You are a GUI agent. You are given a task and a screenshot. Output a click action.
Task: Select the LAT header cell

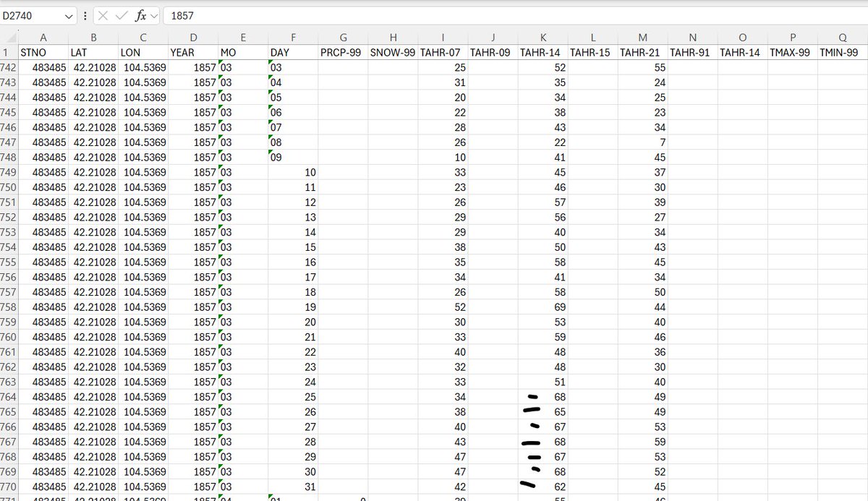point(93,53)
